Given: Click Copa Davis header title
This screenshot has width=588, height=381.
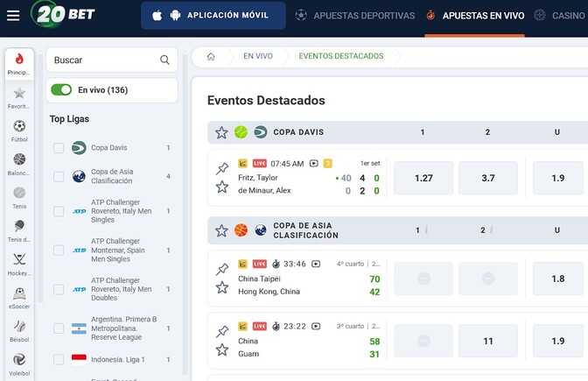Looking at the screenshot, I should coord(298,132).
